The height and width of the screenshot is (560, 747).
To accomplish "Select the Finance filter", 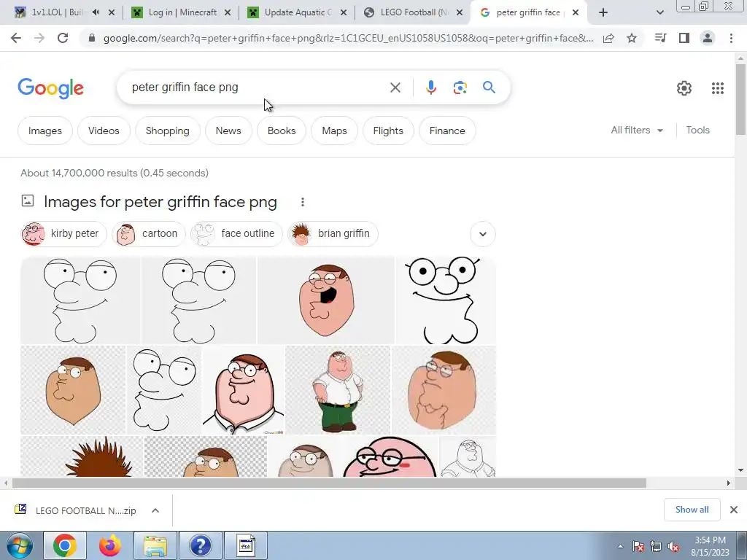I will click(x=447, y=131).
